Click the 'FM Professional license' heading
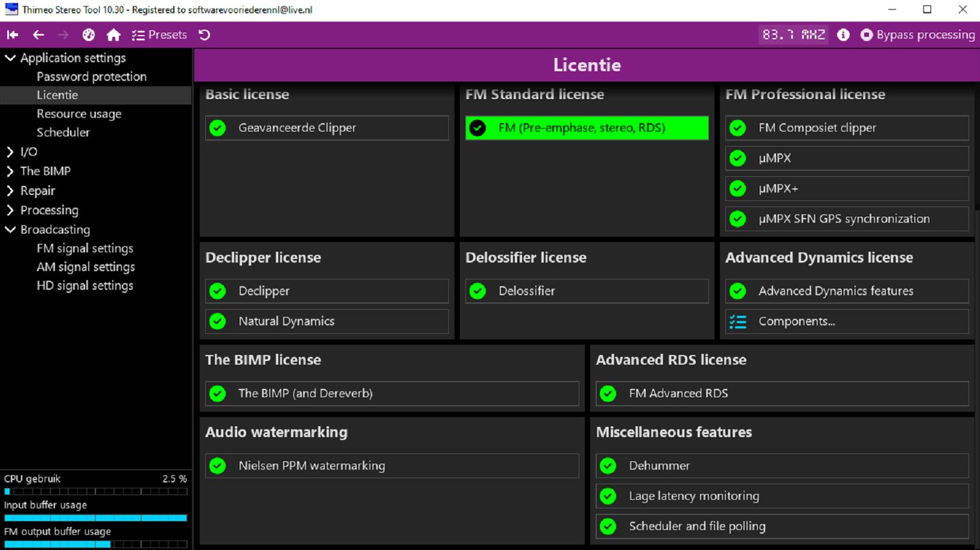980x550 pixels. click(805, 94)
